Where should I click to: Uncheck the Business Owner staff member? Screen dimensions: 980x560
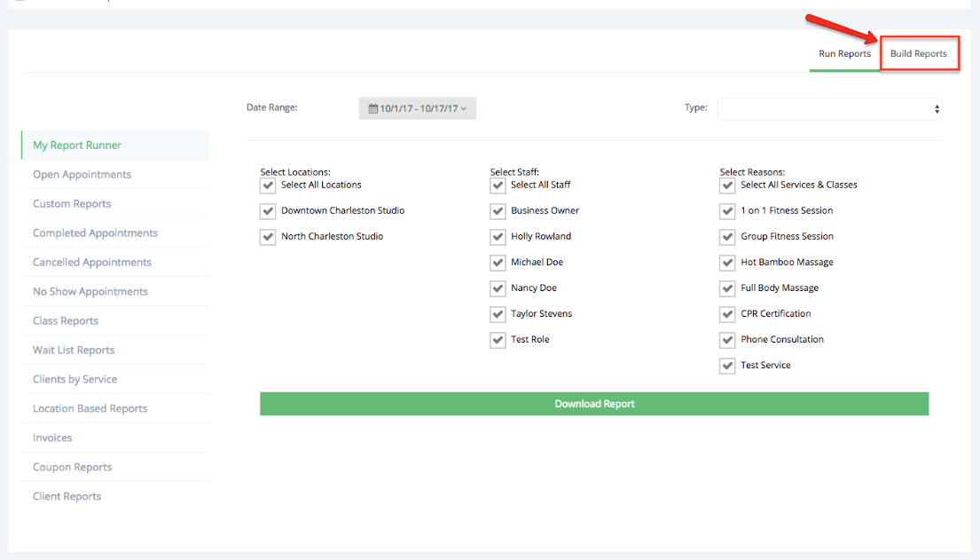tap(498, 211)
